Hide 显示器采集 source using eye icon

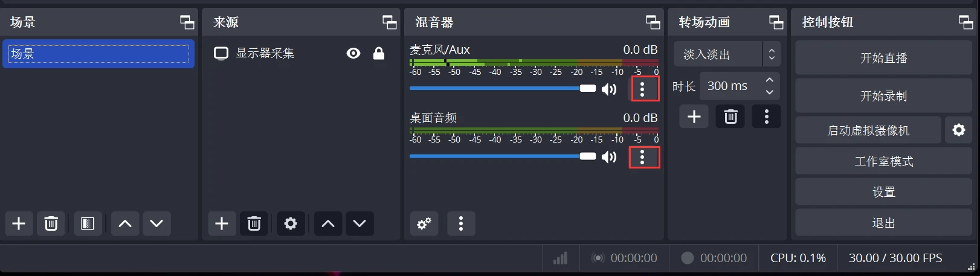tap(353, 54)
